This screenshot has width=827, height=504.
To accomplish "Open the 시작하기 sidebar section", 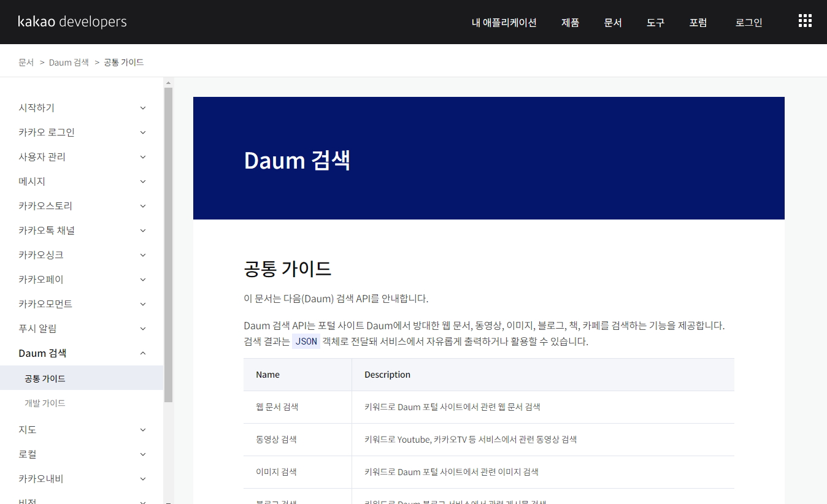I will click(x=36, y=108).
